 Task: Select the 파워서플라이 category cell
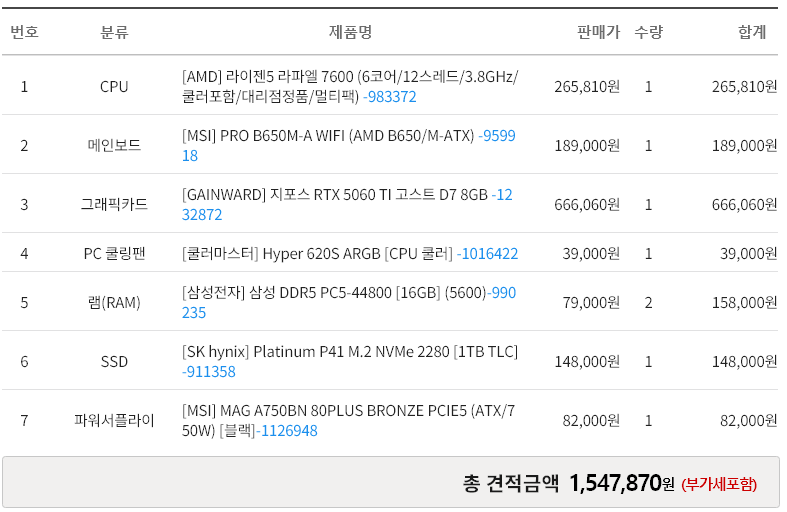point(114,421)
